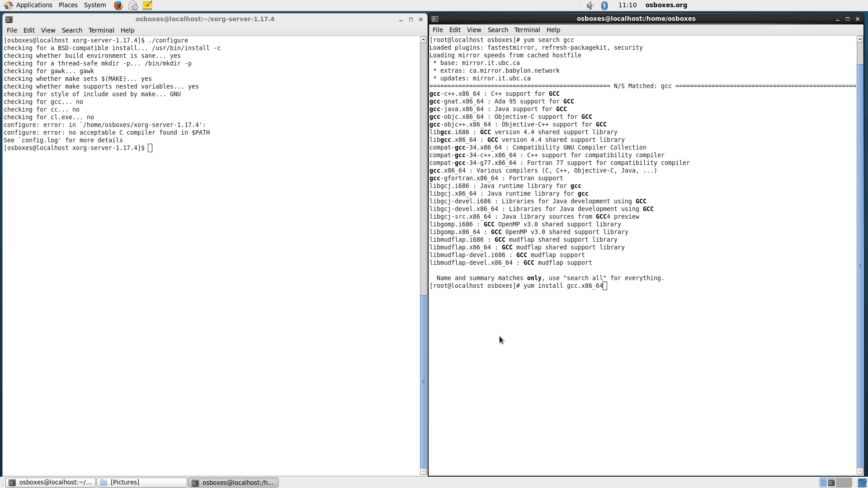Click osboxes.org user menu
Screen dimensions: 868x488
pos(666,5)
